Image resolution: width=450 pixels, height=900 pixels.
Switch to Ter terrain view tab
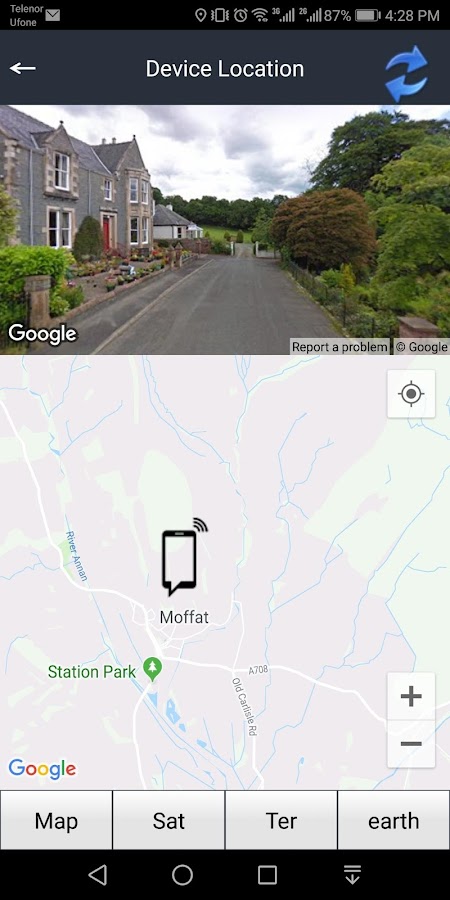tap(281, 820)
